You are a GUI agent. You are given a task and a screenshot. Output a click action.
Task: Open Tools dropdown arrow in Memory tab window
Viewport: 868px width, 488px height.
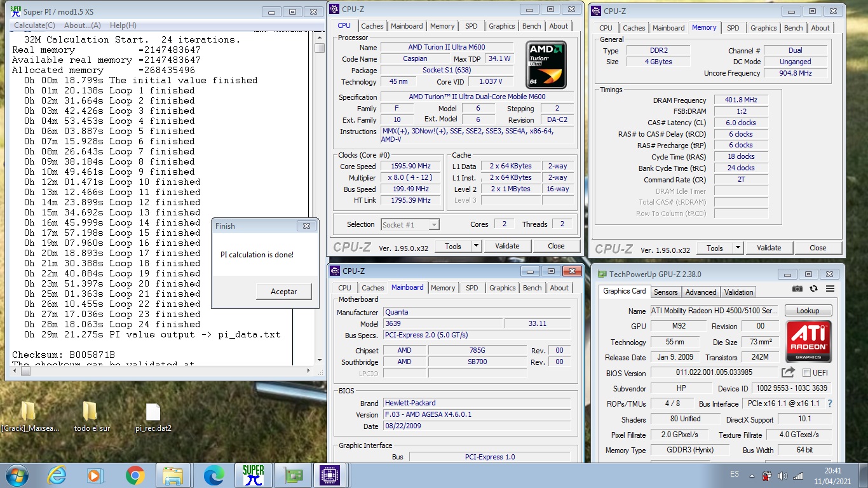click(737, 248)
